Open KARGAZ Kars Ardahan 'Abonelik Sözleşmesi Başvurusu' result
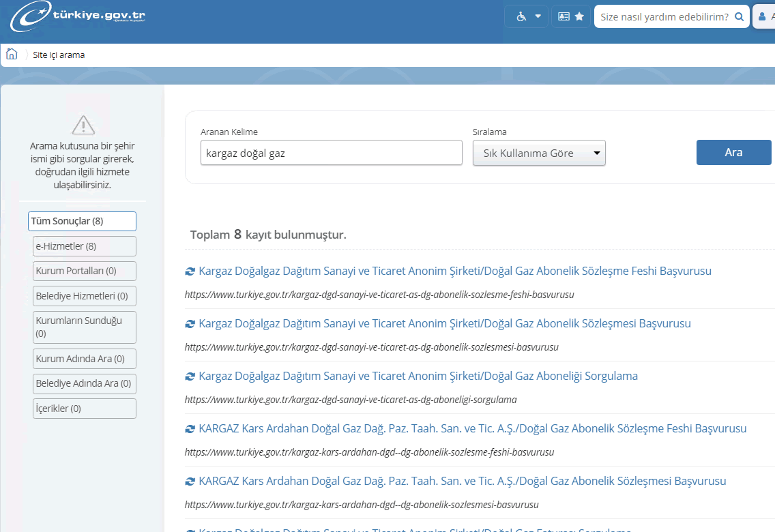Viewport: 775px width, 532px height. (x=462, y=481)
